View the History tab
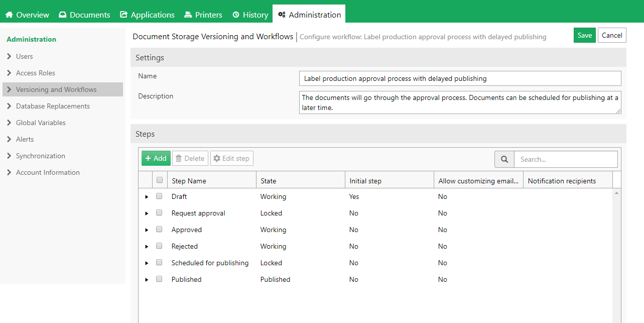 (250, 15)
